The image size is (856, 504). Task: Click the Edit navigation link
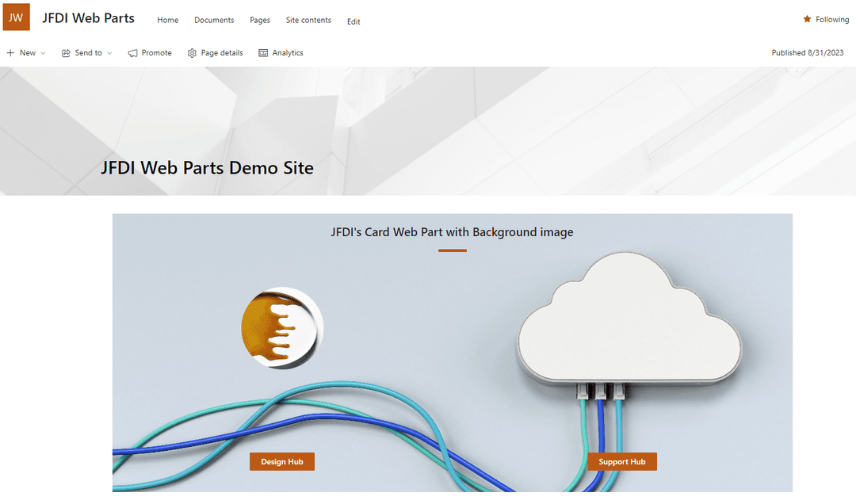pos(353,21)
